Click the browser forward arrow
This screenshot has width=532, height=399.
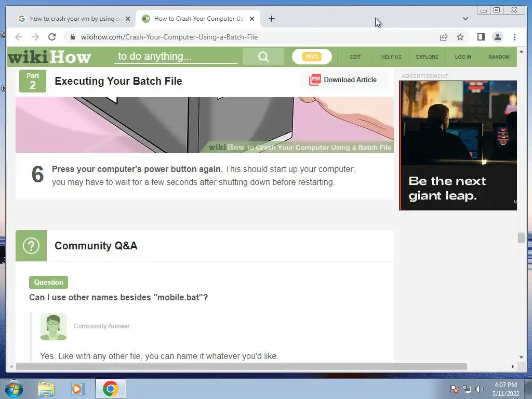tap(35, 37)
